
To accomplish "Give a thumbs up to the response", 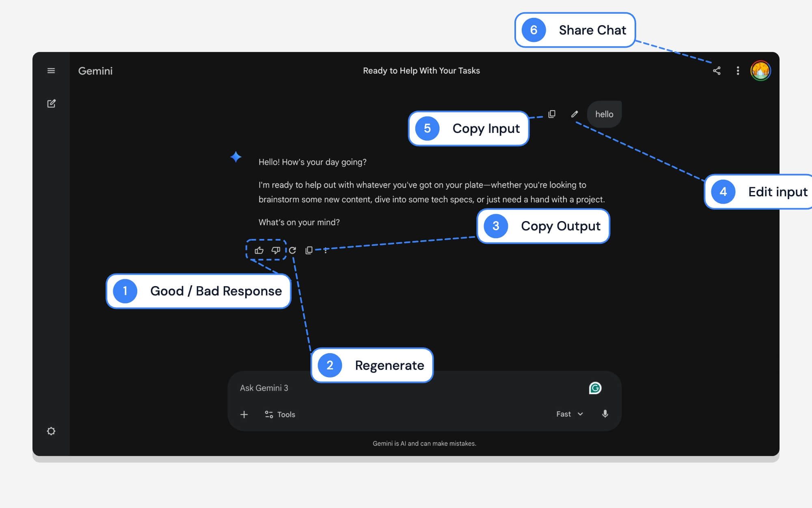I will pyautogui.click(x=259, y=250).
